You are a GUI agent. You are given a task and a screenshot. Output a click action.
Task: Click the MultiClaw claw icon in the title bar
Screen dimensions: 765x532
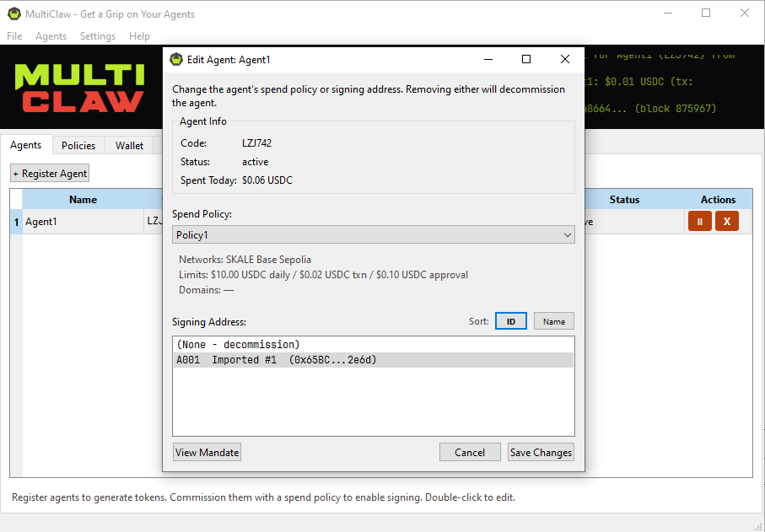pos(13,13)
